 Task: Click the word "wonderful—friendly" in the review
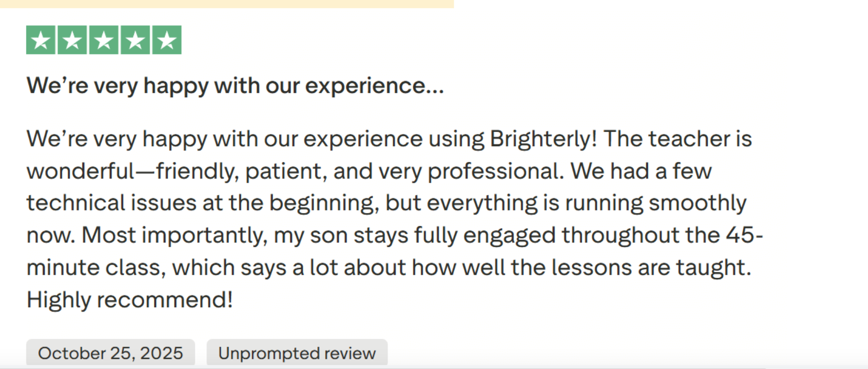click(x=132, y=171)
